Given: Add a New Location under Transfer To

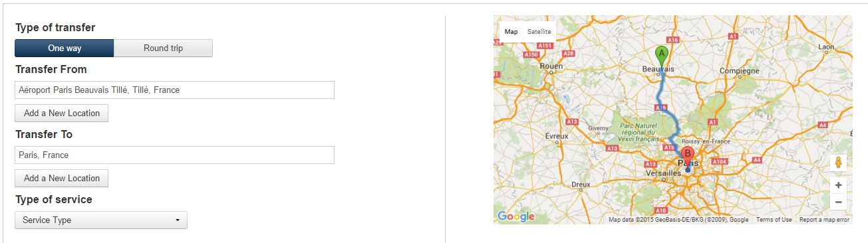Looking at the screenshot, I should (61, 178).
